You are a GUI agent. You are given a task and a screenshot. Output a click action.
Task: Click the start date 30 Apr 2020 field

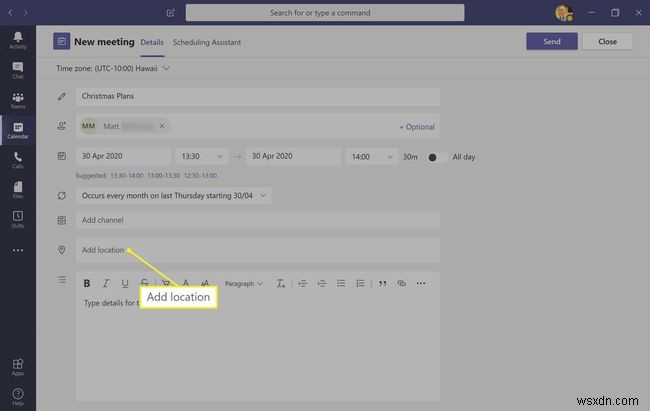(x=124, y=156)
